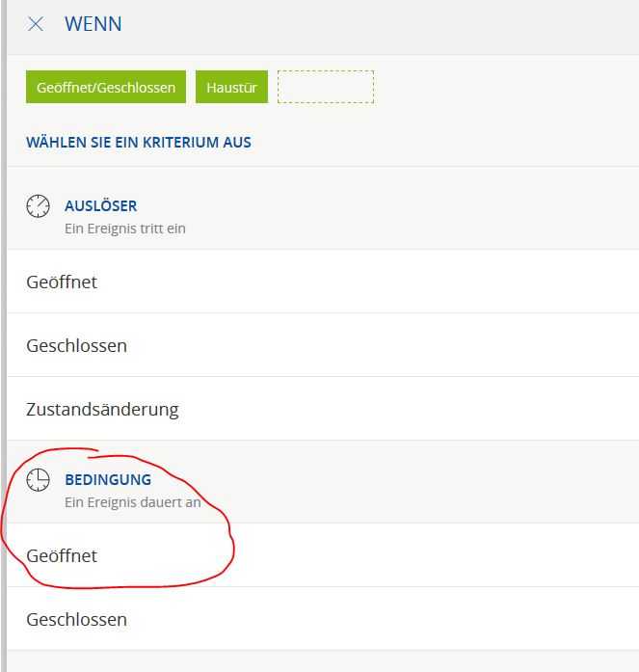
Task: Close the WENN panel with the X icon
Action: pos(36,24)
